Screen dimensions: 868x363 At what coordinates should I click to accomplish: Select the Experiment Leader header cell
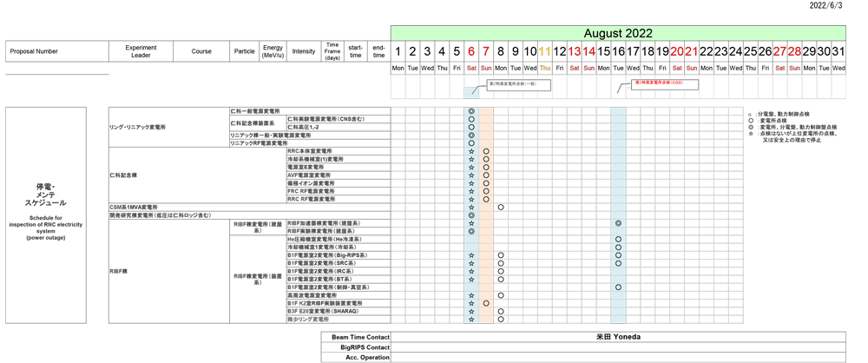pos(141,51)
